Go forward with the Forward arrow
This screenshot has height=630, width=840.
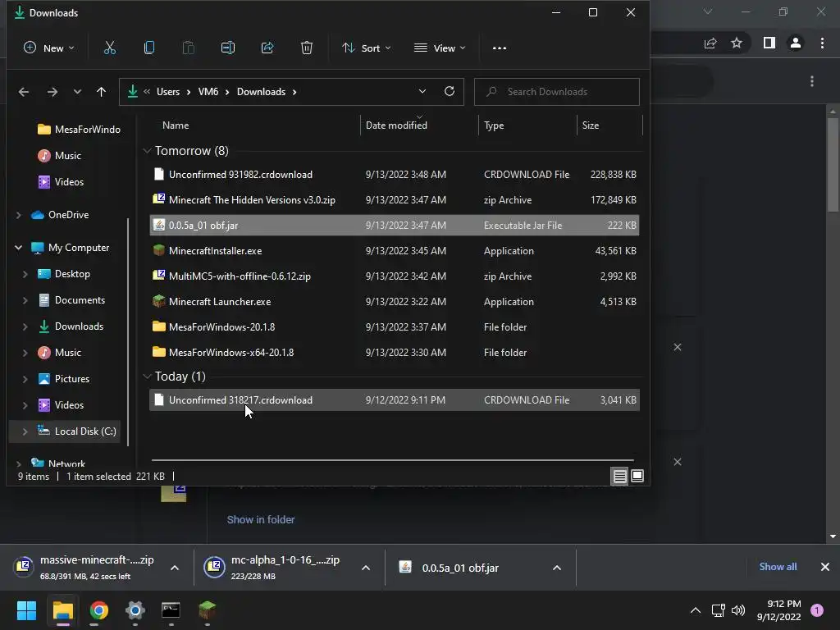coord(52,92)
